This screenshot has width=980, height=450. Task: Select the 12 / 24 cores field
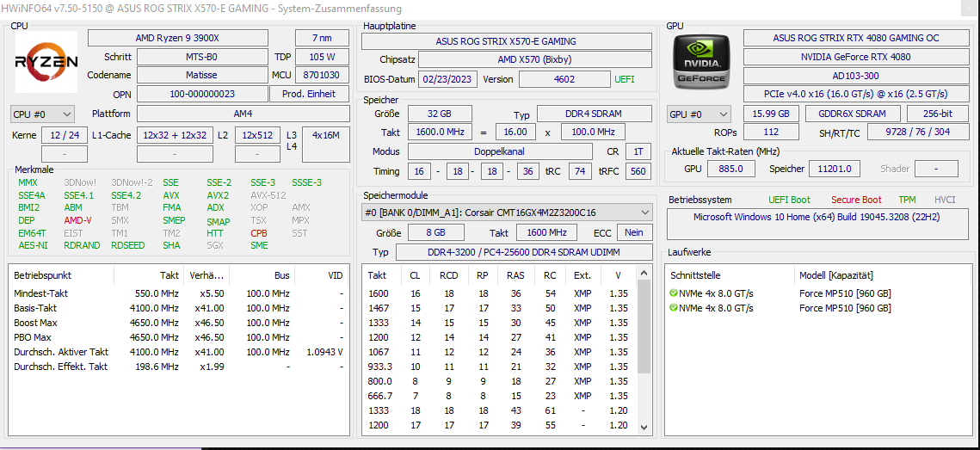[x=65, y=134]
